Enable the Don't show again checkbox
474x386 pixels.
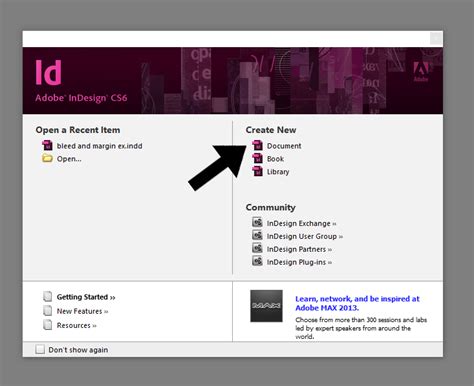40,349
